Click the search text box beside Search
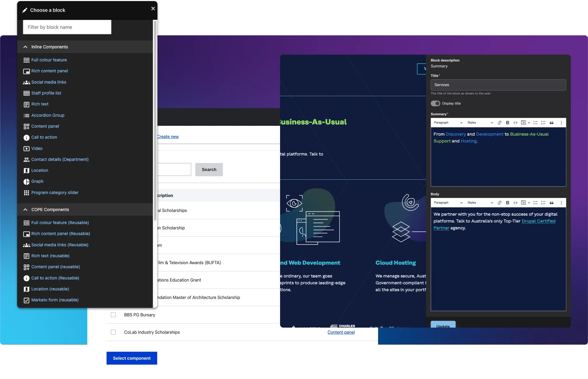Screen dimensions: 588x379 point(174,170)
